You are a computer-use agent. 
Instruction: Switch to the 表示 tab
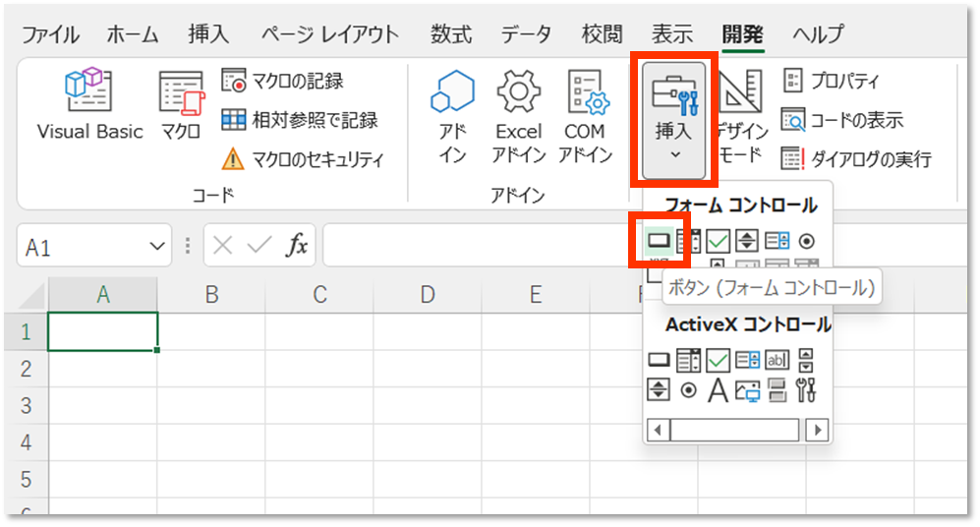click(672, 34)
